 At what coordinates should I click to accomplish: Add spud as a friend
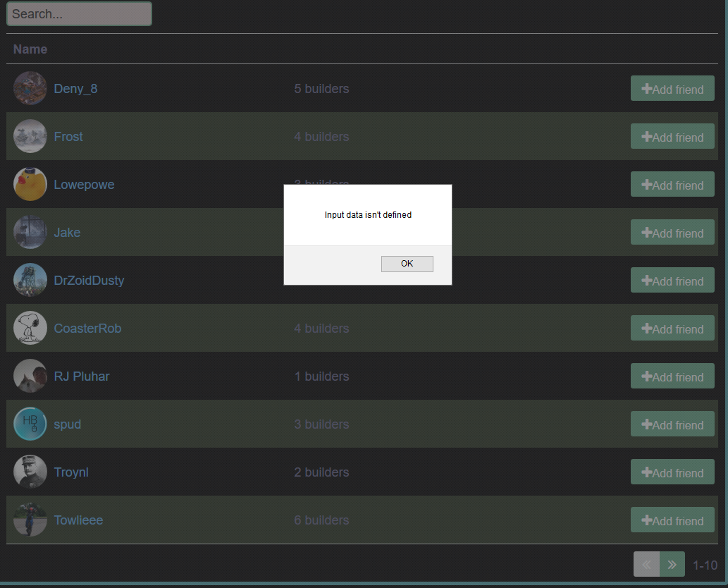[x=672, y=424]
